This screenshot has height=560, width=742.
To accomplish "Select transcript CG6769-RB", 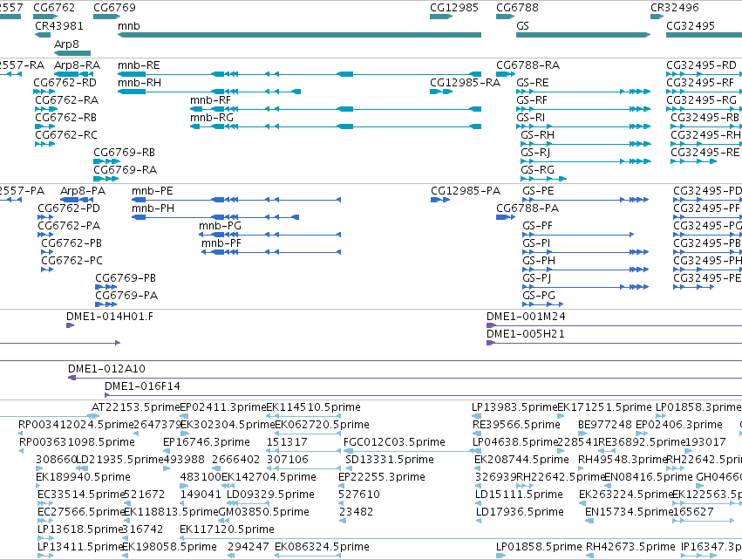I will [x=125, y=153].
